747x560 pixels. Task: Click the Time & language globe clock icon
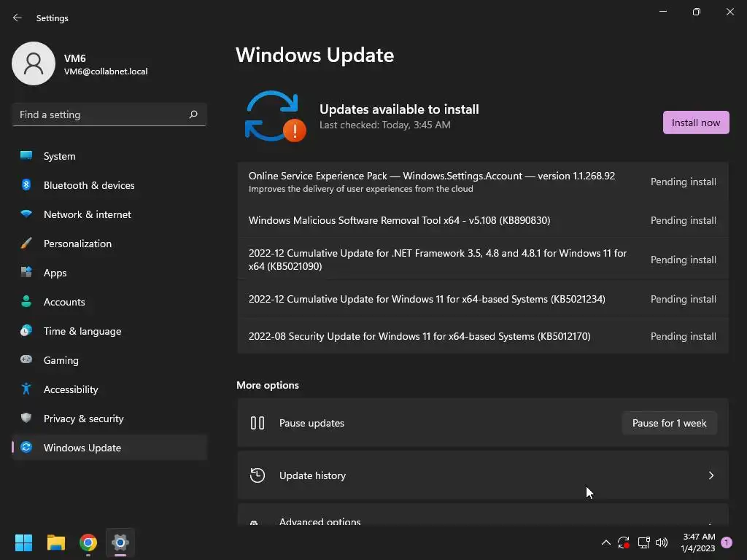[26, 330]
